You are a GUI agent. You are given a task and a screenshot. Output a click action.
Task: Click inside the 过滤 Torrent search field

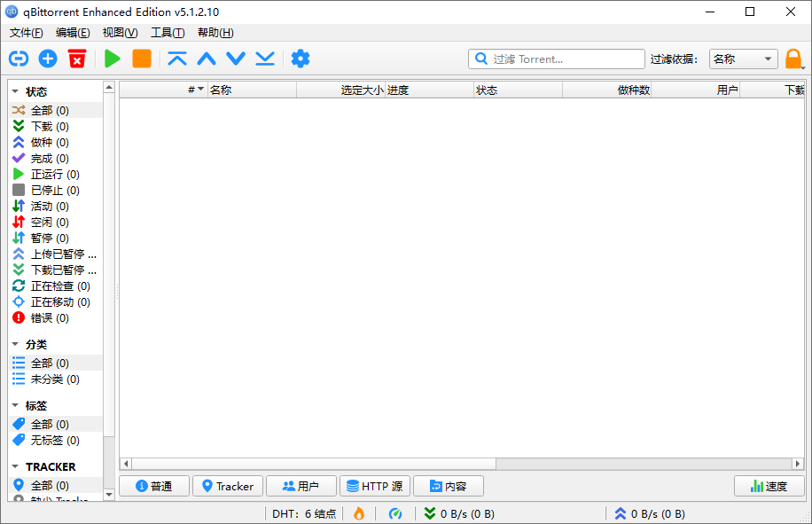point(558,59)
